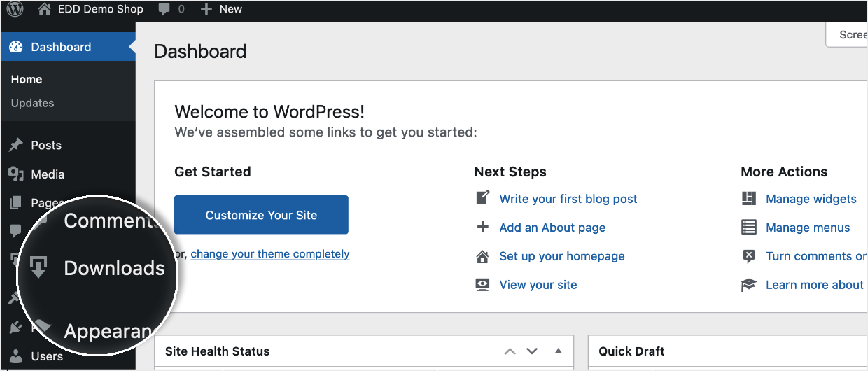Open the Write your first blog post link
Screen dimensions: 868x371
[x=568, y=199]
